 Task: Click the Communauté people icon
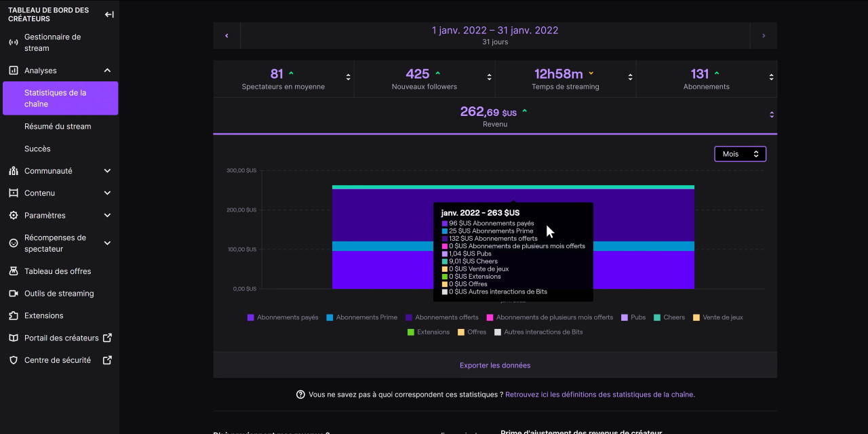13,171
